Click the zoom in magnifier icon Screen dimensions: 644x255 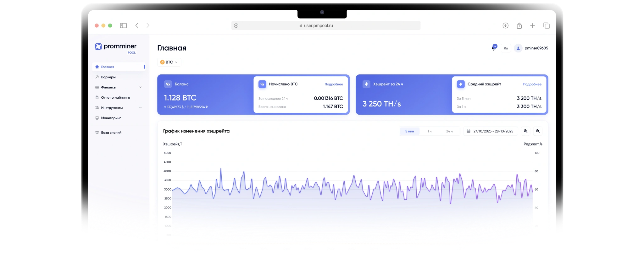pyautogui.click(x=525, y=131)
